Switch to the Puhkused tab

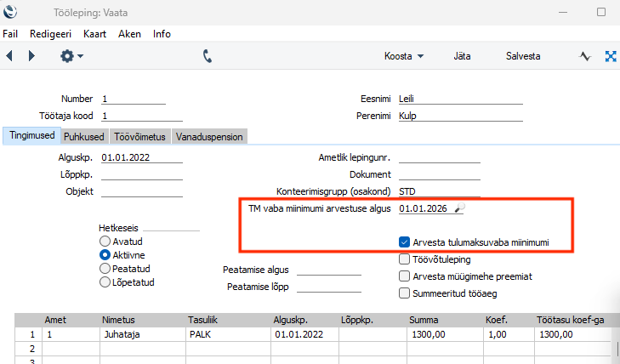click(x=84, y=136)
